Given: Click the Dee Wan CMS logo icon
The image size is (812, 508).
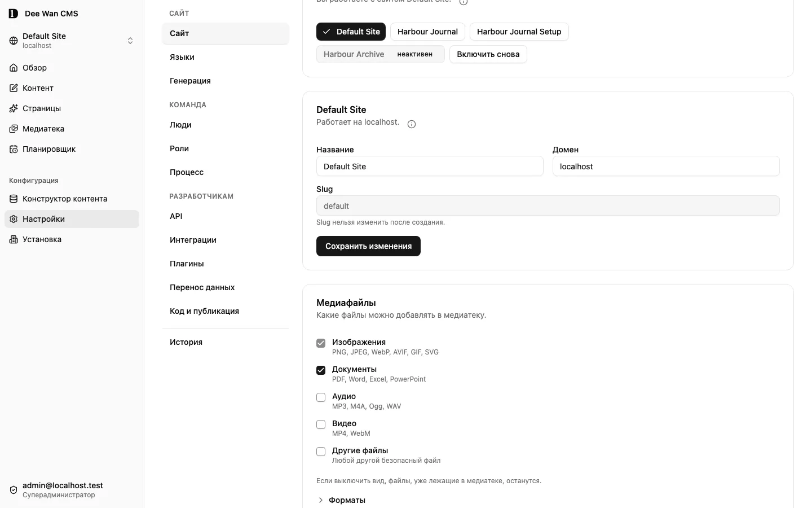Looking at the screenshot, I should click(14, 14).
